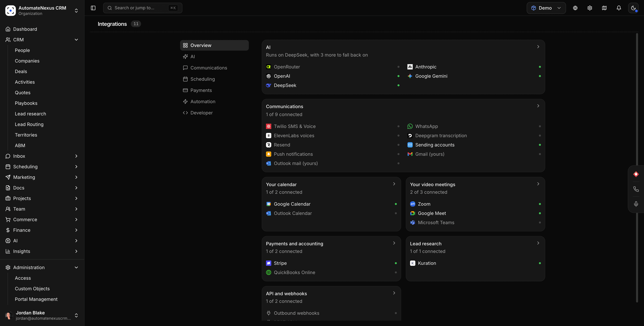Collapse the CRM sidebar section
Screen dimensions: 644x326
coord(76,40)
